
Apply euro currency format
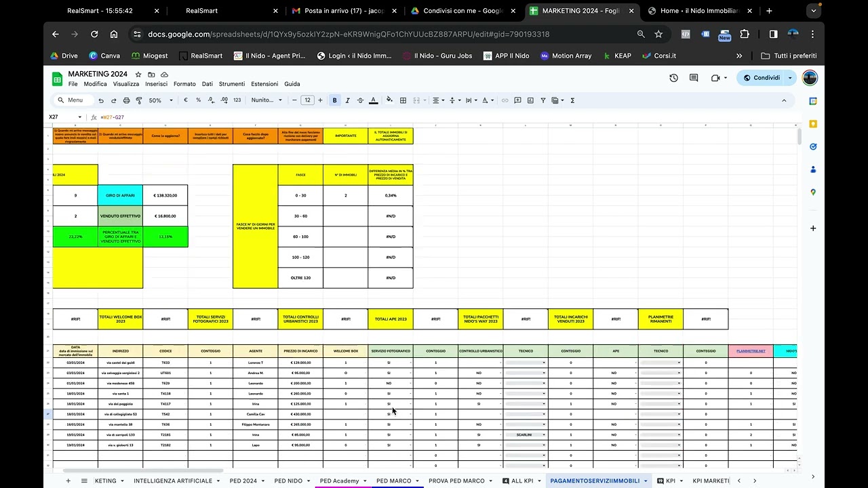(186, 100)
